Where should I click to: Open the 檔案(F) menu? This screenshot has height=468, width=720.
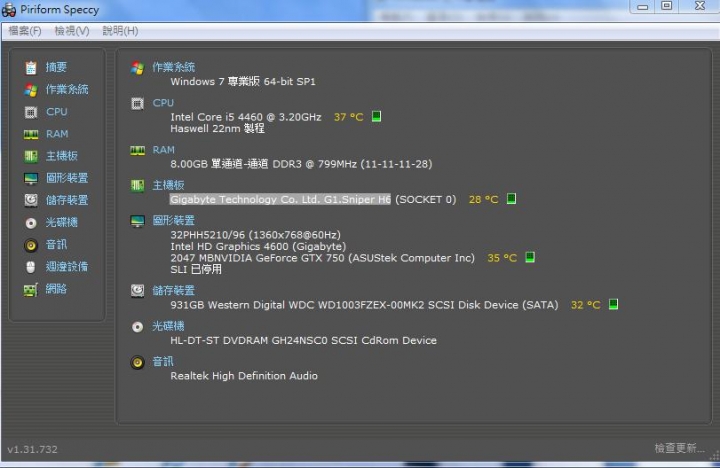click(25, 31)
